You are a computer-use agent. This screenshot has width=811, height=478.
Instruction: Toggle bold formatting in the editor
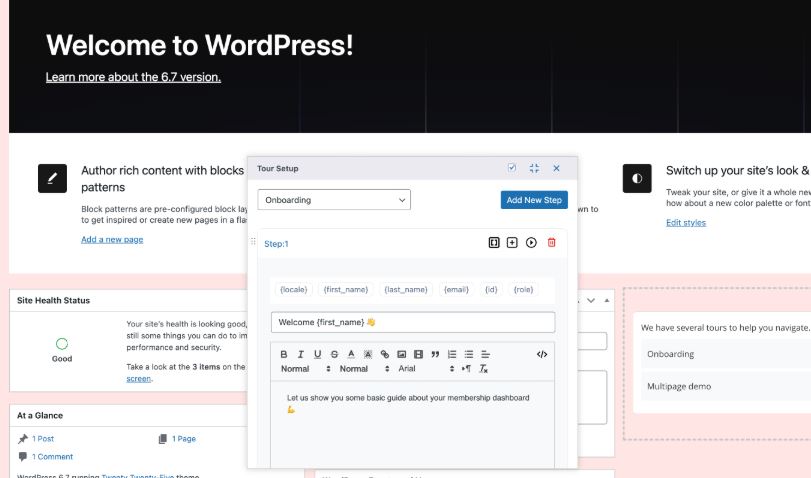(284, 354)
